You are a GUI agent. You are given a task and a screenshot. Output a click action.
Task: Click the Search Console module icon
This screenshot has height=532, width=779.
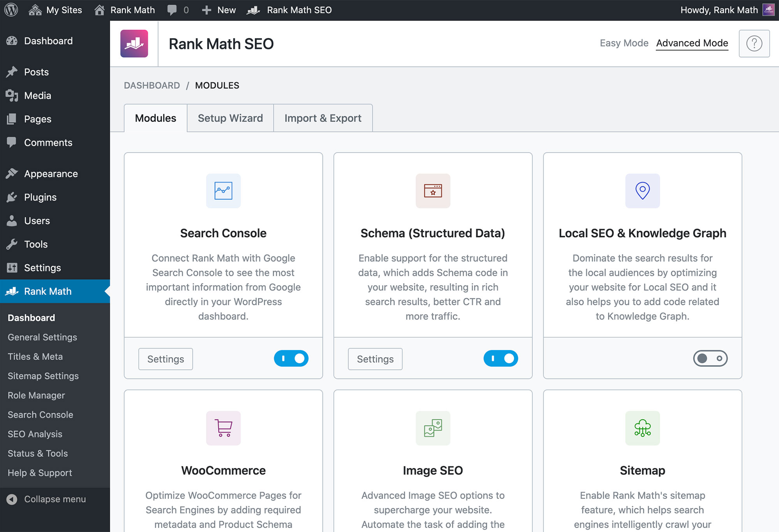pyautogui.click(x=223, y=190)
